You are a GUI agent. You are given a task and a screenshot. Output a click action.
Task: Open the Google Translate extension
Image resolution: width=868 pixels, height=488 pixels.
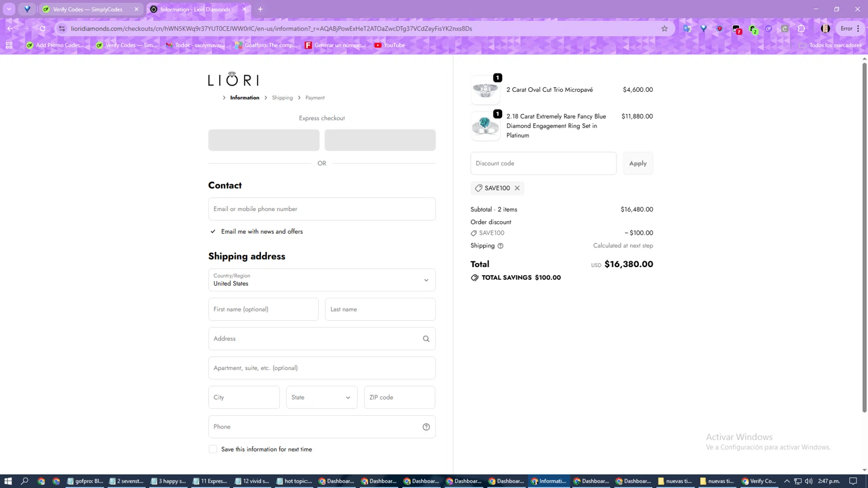coord(687,28)
